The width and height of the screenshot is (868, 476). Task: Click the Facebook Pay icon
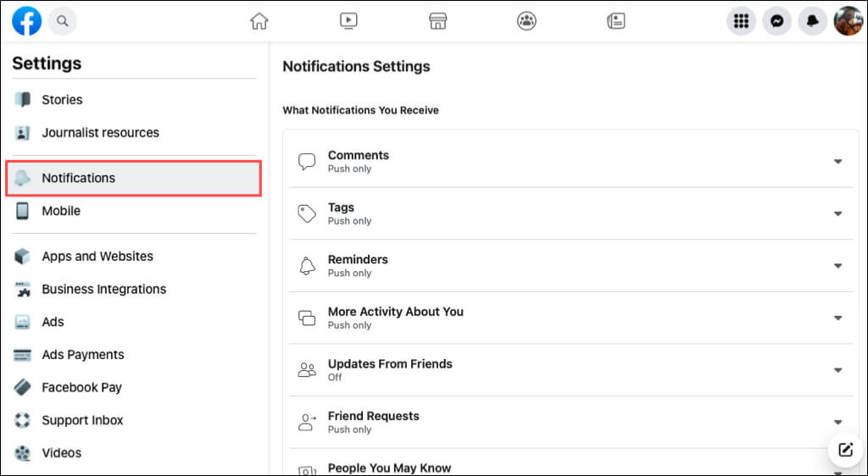tap(22, 387)
